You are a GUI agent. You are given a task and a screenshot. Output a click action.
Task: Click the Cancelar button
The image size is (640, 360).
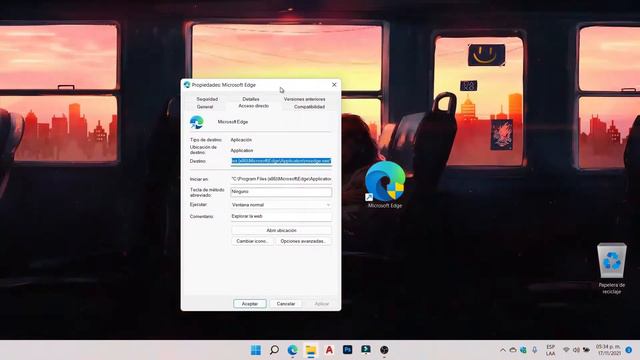pyautogui.click(x=286, y=304)
